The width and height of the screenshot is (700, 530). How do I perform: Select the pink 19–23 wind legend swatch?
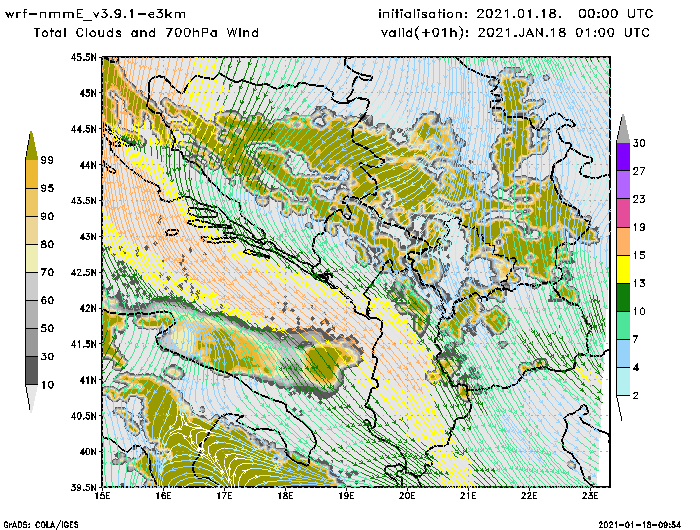tap(623, 213)
